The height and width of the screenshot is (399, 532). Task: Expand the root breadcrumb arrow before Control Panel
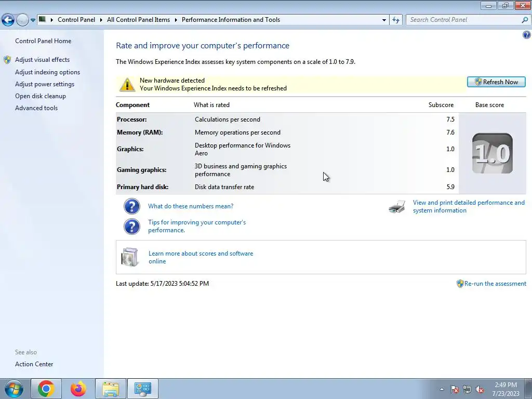pos(52,20)
